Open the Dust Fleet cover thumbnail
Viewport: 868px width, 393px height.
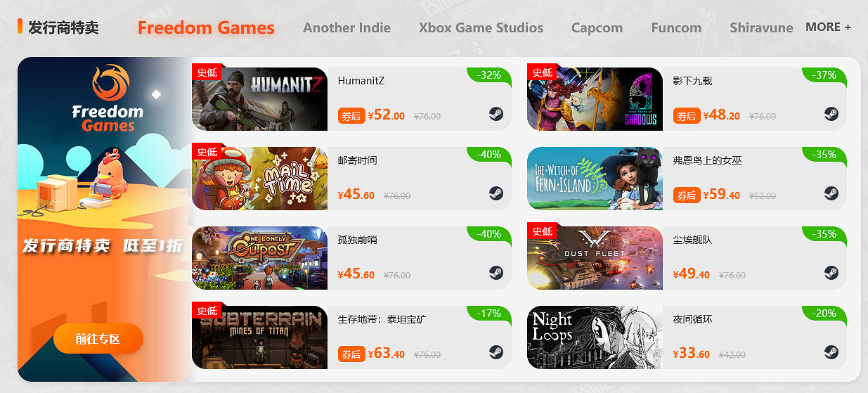(x=595, y=258)
